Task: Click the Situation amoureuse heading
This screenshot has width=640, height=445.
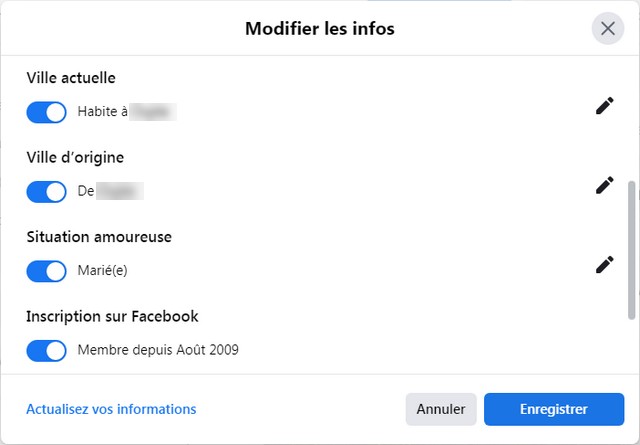Action: tap(99, 237)
